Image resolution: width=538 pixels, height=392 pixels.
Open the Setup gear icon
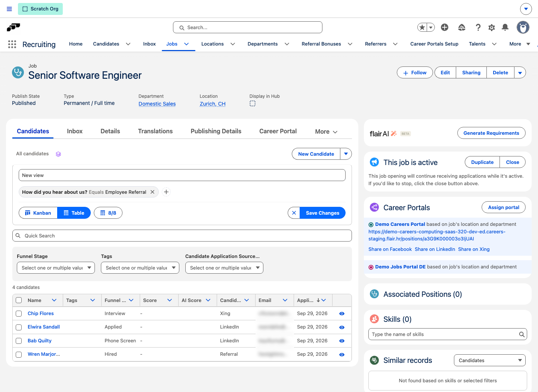click(492, 27)
